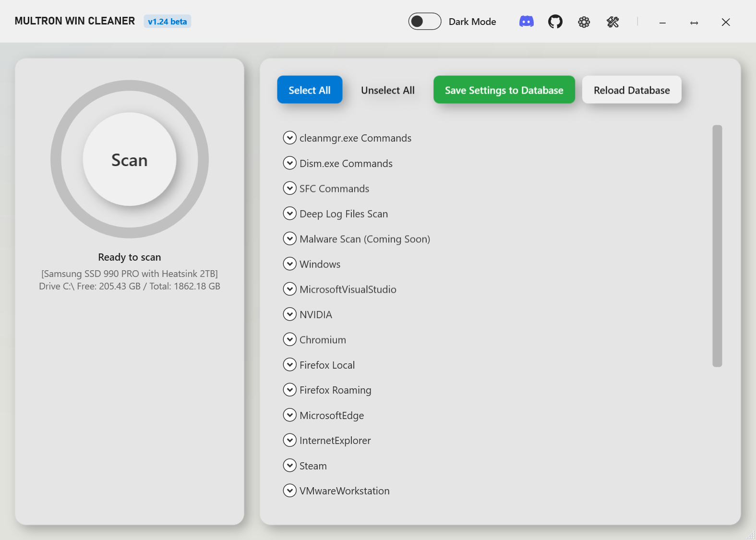Click "[Samsung SSD 990 PRO with Heatsink 2TB]" text
The image size is (756, 540).
[130, 274]
